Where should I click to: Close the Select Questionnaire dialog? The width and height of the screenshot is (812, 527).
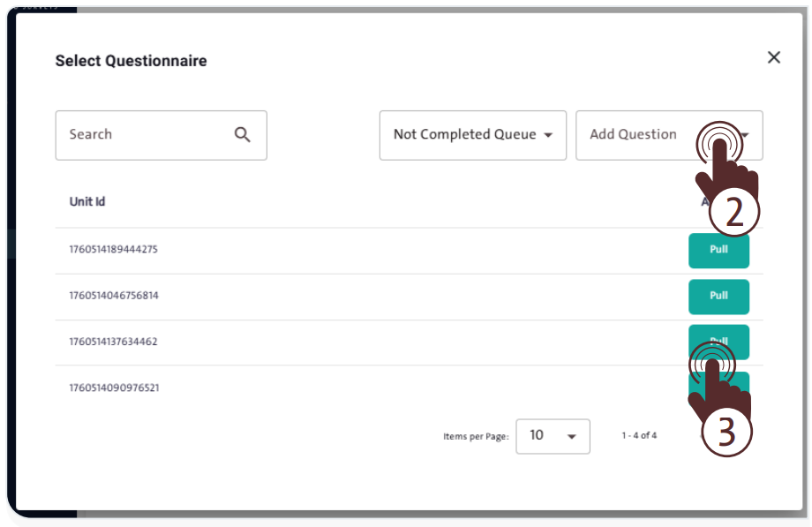coord(774,57)
